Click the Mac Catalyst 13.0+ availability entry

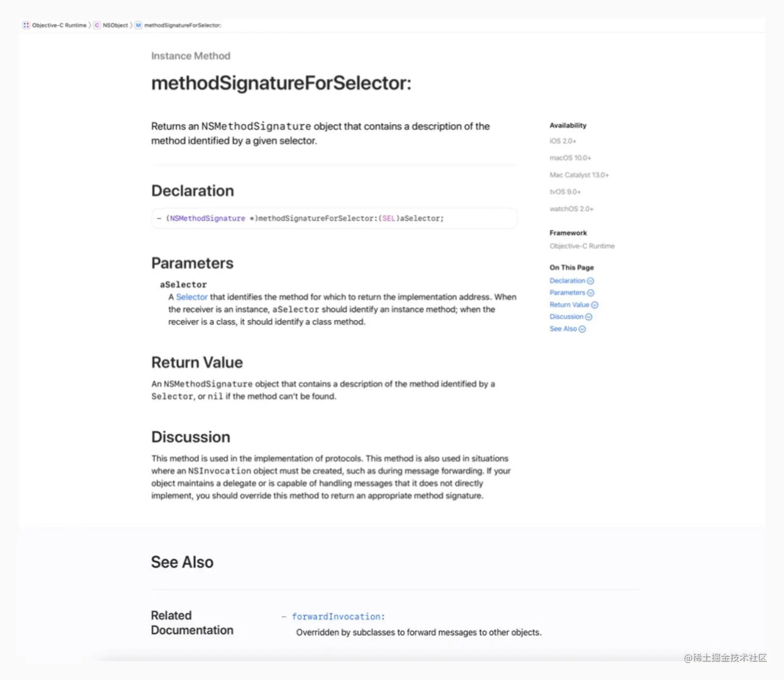(x=579, y=175)
